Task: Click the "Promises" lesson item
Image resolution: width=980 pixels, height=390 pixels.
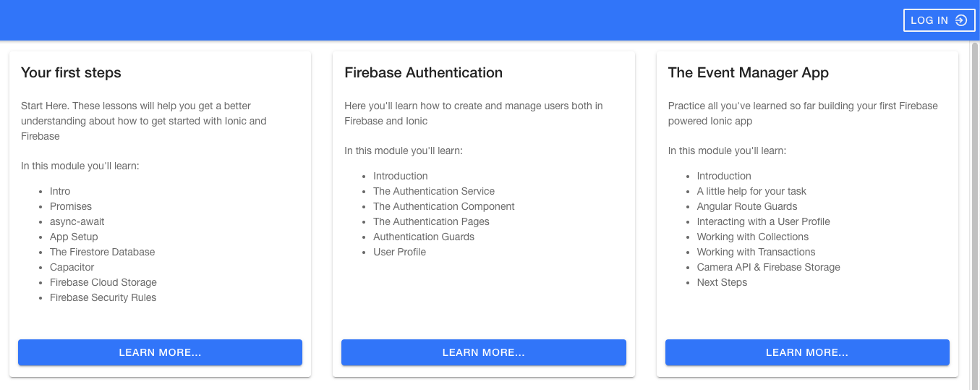Action: point(71,206)
